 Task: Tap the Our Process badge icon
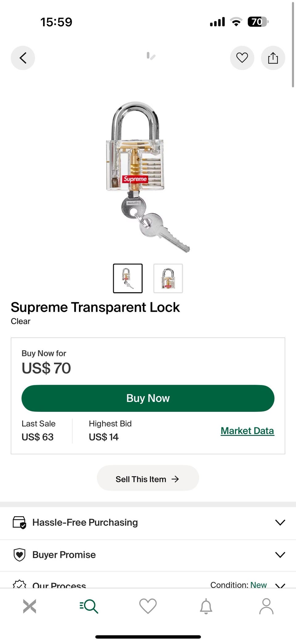(x=19, y=584)
